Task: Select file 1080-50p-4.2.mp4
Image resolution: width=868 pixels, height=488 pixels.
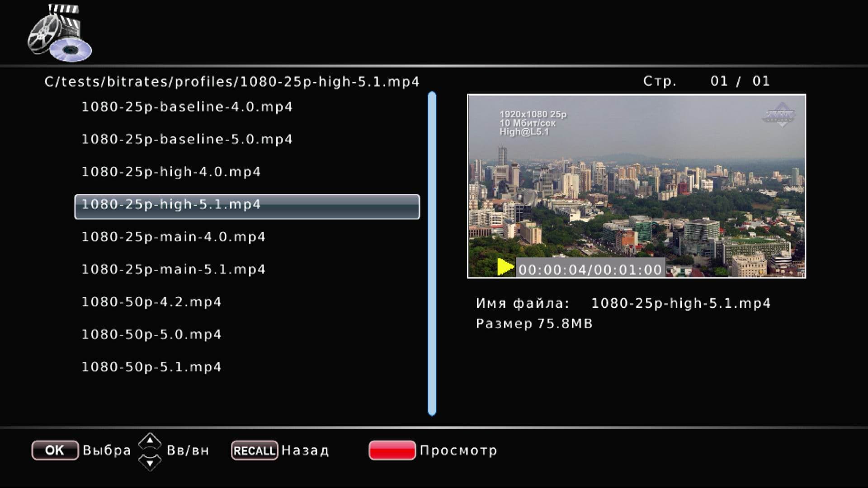Action: click(x=151, y=302)
